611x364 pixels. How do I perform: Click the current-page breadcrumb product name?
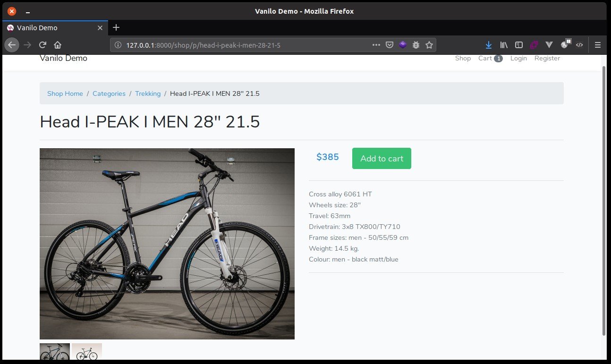(x=215, y=93)
